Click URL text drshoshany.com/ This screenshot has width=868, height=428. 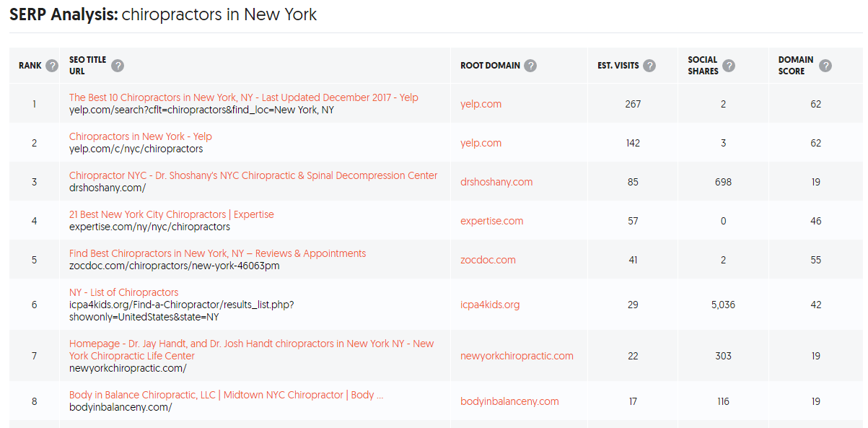coord(108,188)
